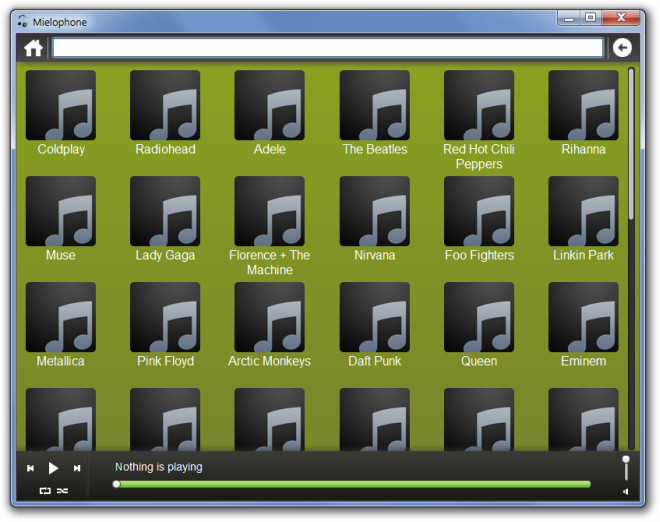
Task: Toggle repeat mode
Action: (45, 491)
